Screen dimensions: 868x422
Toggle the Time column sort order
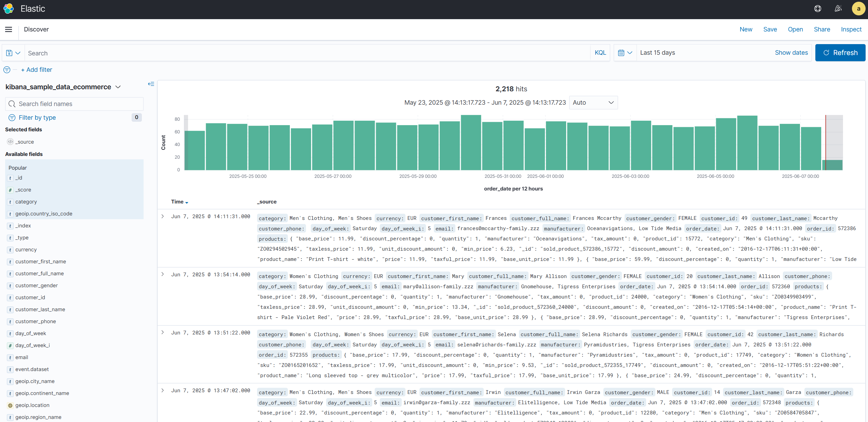coord(187,202)
